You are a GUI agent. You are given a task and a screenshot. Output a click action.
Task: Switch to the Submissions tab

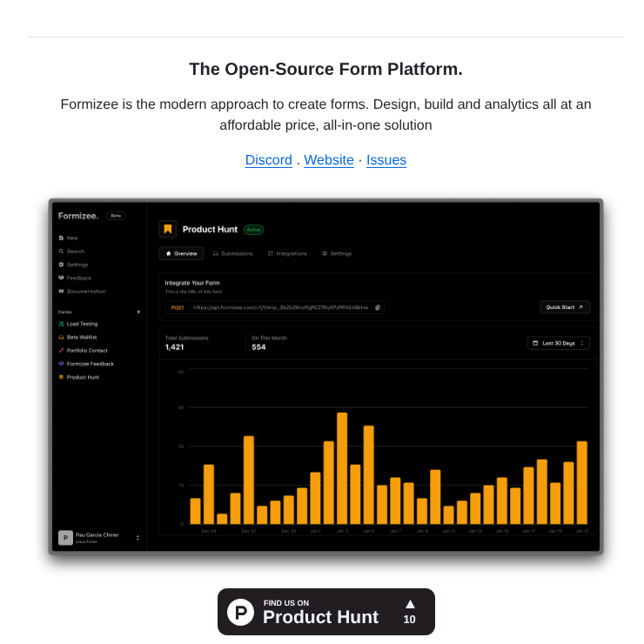(x=232, y=253)
